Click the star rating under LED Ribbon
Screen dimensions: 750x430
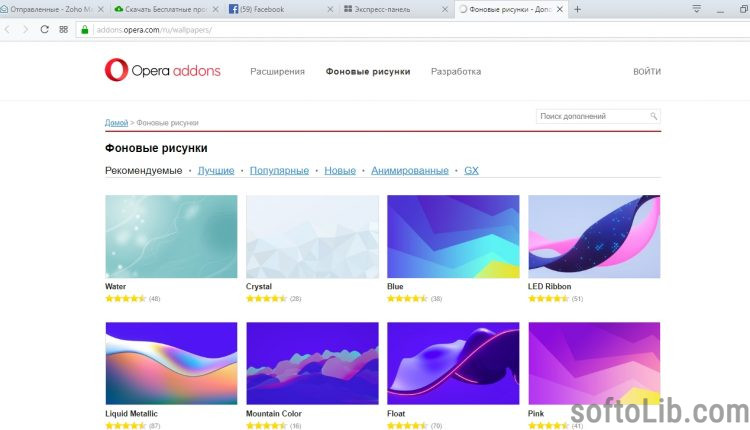coord(548,298)
